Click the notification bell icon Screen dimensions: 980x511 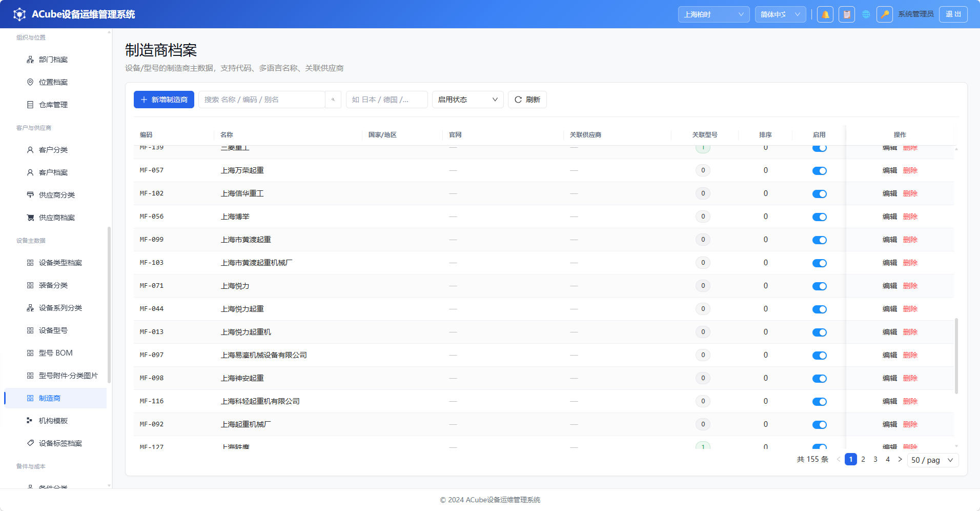point(825,14)
